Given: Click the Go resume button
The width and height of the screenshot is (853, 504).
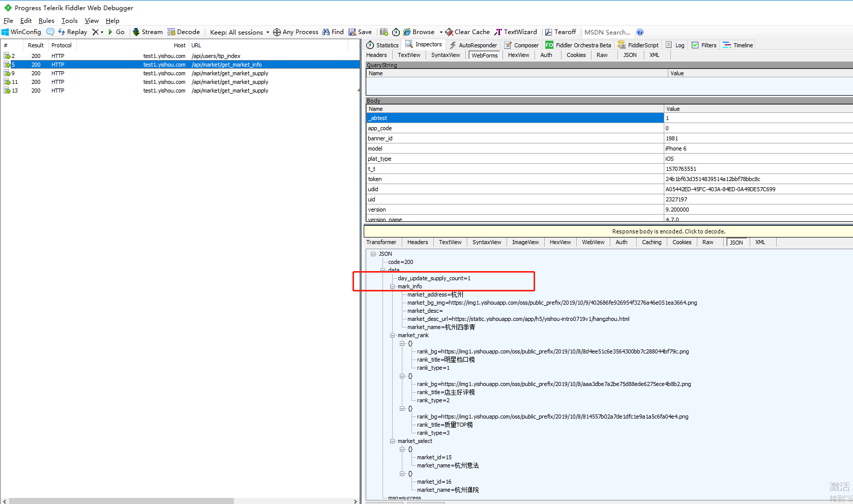Looking at the screenshot, I should pyautogui.click(x=116, y=32).
